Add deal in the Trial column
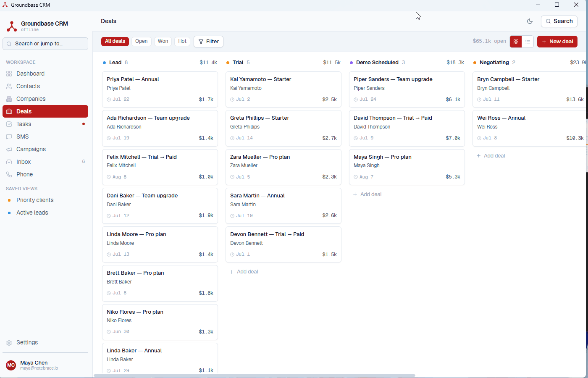Image resolution: width=588 pixels, height=378 pixels. pos(244,272)
